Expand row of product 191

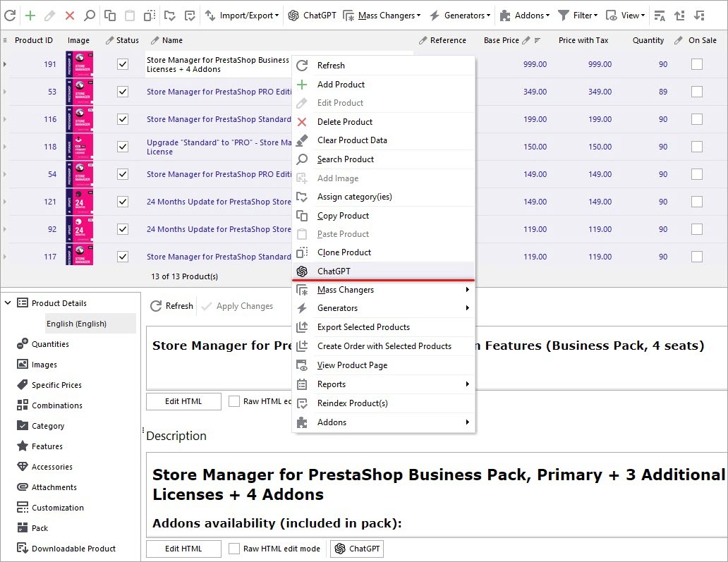[x=5, y=64]
